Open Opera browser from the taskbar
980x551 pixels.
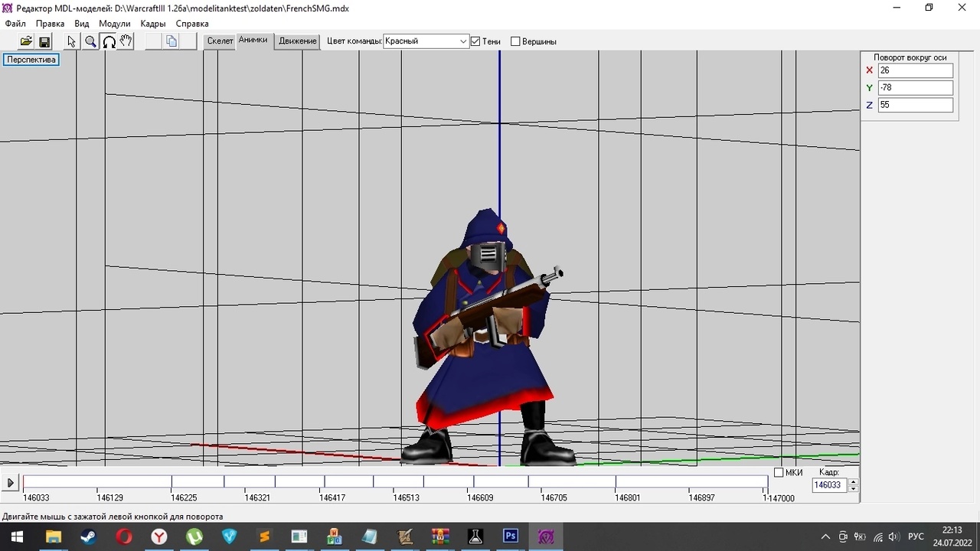124,536
